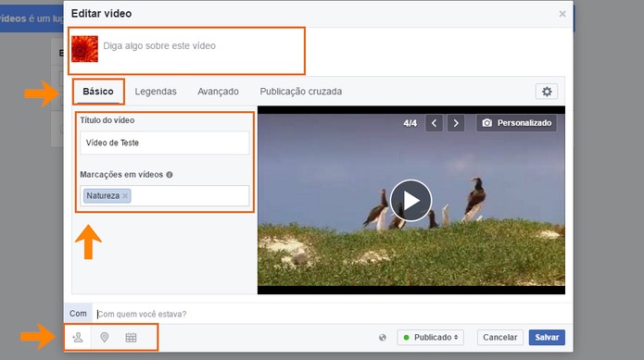Select the Básico tab
Screen dimensions: 644x360
pos(98,92)
